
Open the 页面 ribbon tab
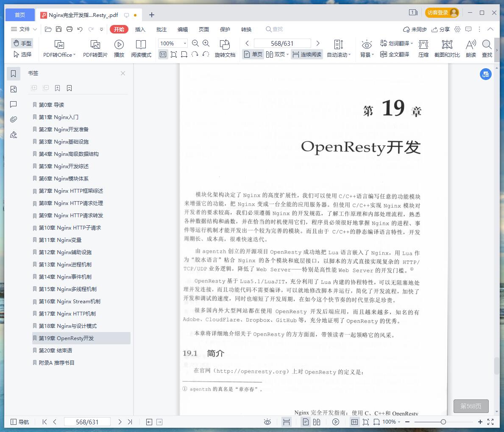coord(204,29)
